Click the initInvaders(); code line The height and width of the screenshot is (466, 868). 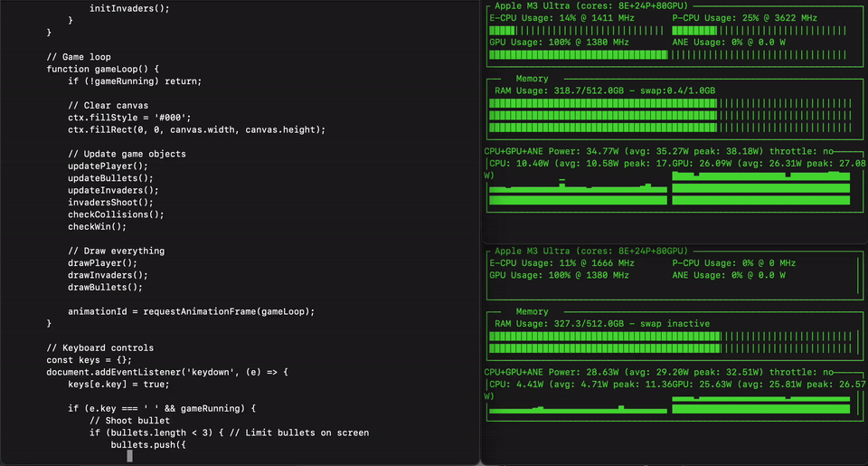tap(129, 8)
